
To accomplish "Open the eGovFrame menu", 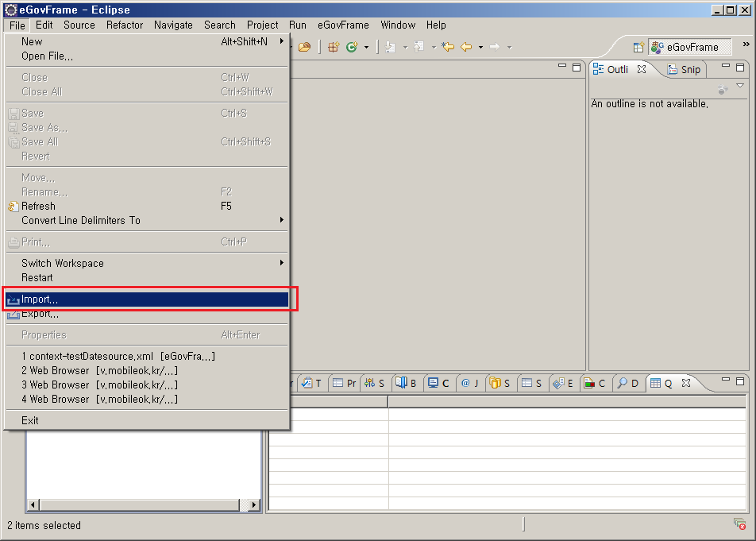I will [343, 25].
